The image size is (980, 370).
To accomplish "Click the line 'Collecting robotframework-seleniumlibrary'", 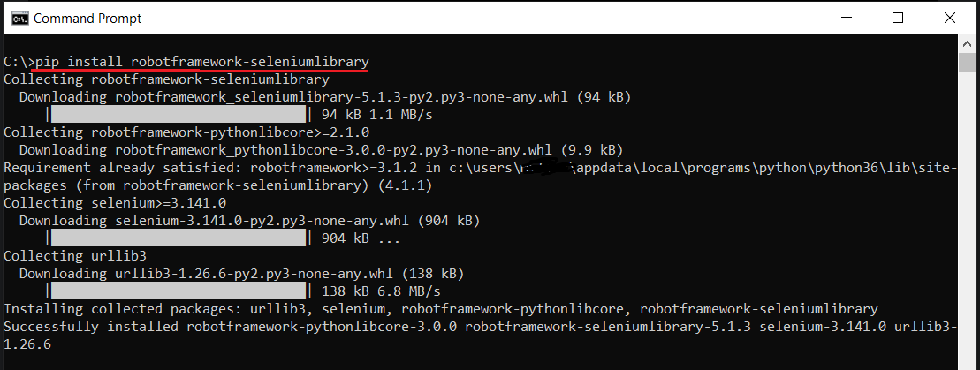I will tap(166, 79).
